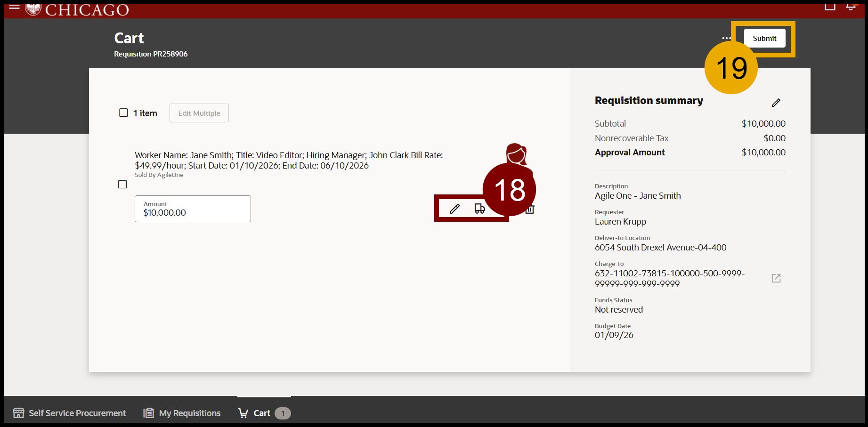Delete the line item via trash icon

(529, 209)
